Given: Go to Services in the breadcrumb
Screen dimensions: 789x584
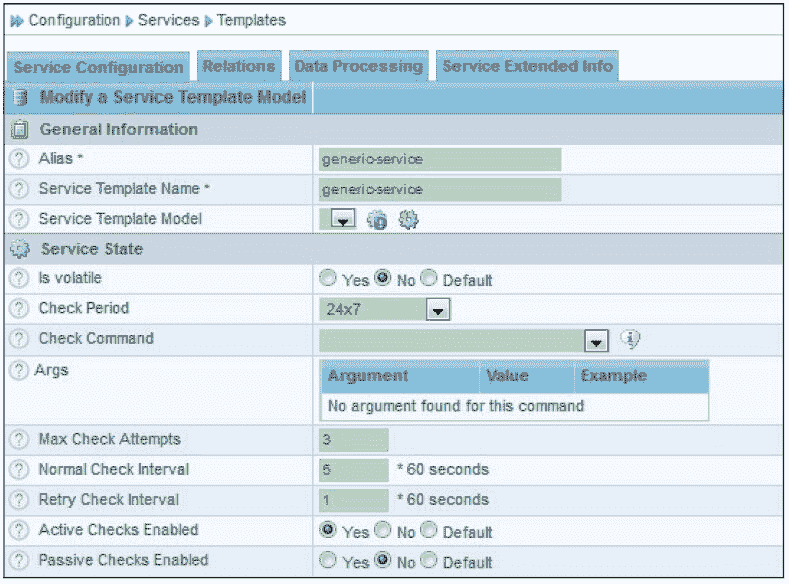Looking at the screenshot, I should (168, 20).
